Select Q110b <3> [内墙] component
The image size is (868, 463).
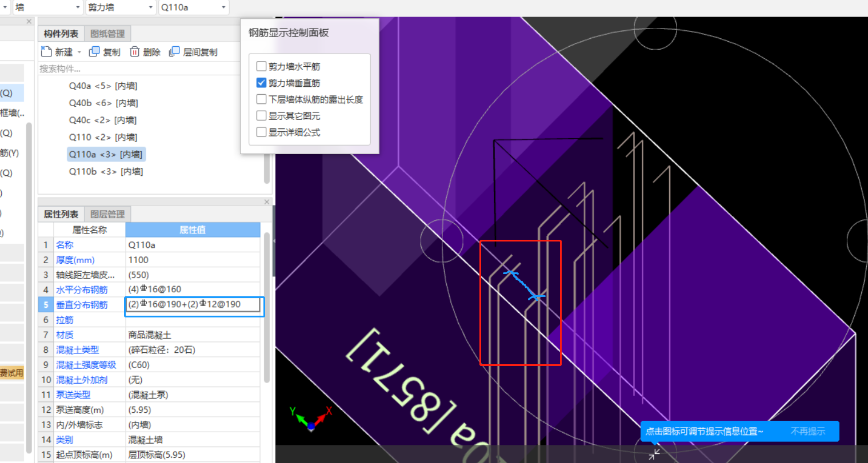click(106, 171)
